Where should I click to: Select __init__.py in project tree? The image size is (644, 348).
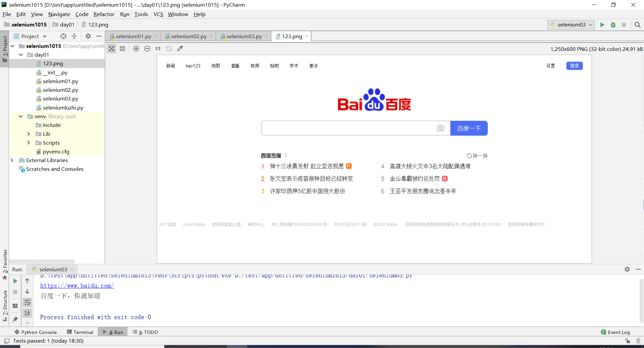(55, 72)
